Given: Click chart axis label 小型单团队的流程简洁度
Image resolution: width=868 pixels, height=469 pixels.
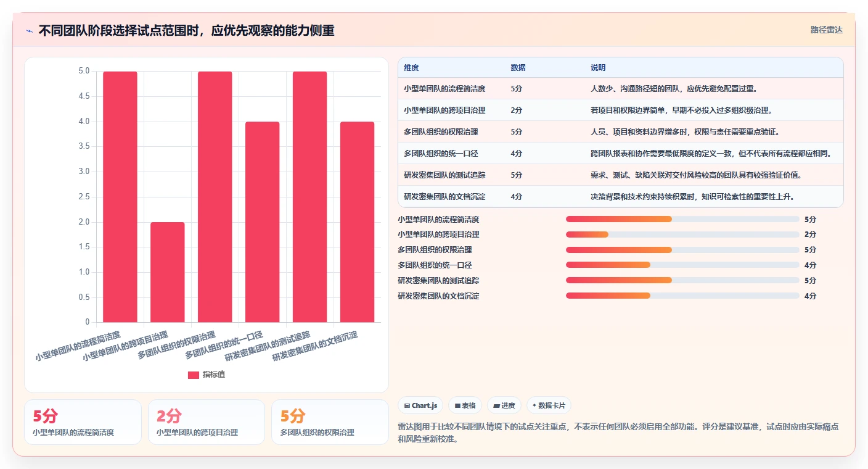Looking at the screenshot, I should [x=78, y=346].
